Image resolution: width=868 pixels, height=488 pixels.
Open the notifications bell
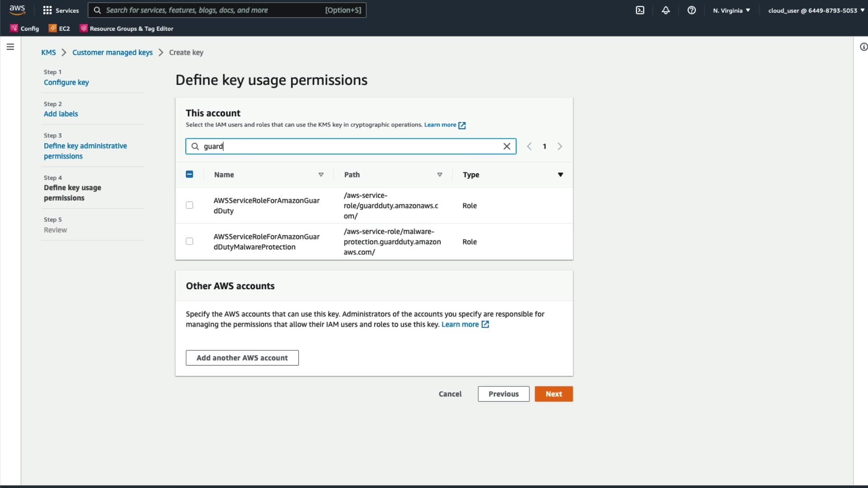666,10
